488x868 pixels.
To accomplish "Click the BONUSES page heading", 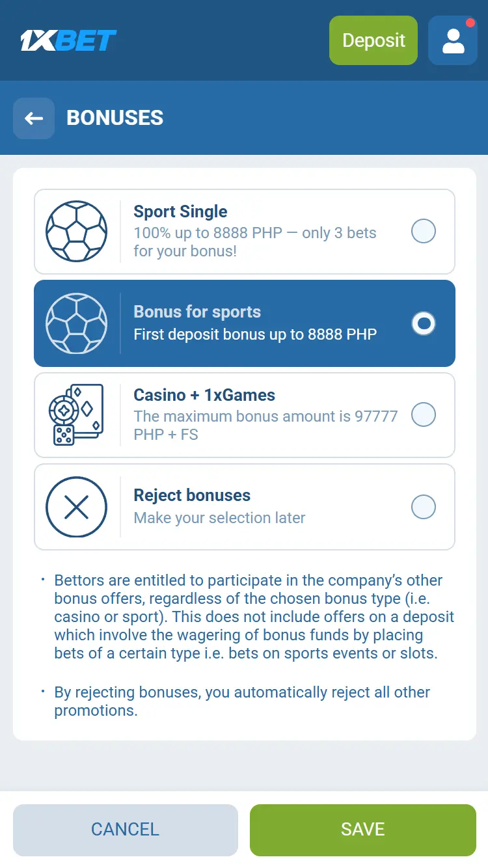I will [x=115, y=118].
